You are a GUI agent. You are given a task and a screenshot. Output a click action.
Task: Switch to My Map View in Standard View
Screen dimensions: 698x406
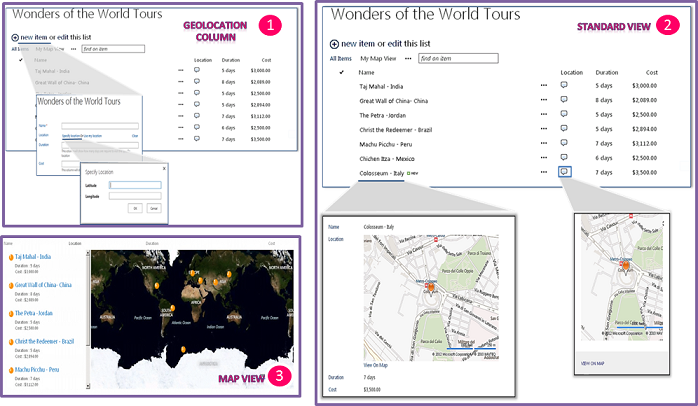click(x=378, y=58)
